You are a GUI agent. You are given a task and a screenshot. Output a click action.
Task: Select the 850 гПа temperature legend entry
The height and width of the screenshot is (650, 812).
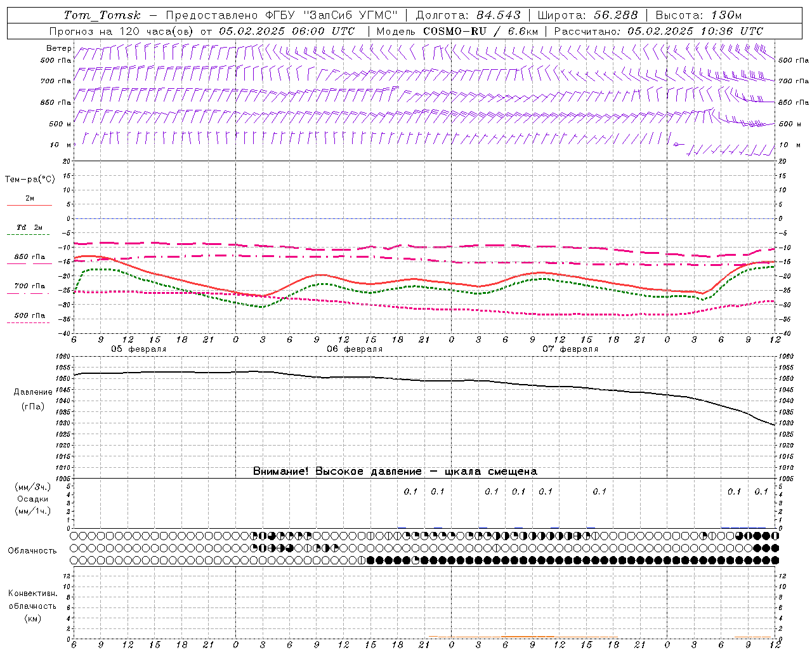[x=29, y=260]
